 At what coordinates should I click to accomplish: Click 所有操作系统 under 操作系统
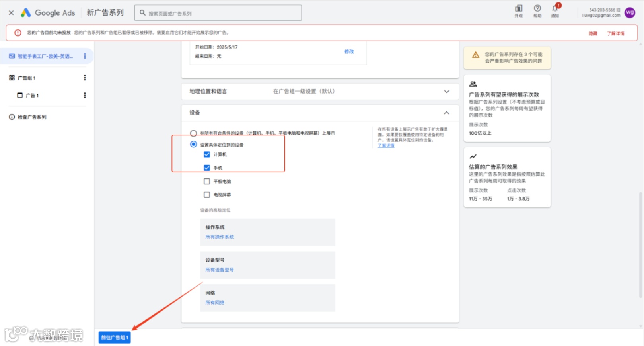pyautogui.click(x=220, y=237)
